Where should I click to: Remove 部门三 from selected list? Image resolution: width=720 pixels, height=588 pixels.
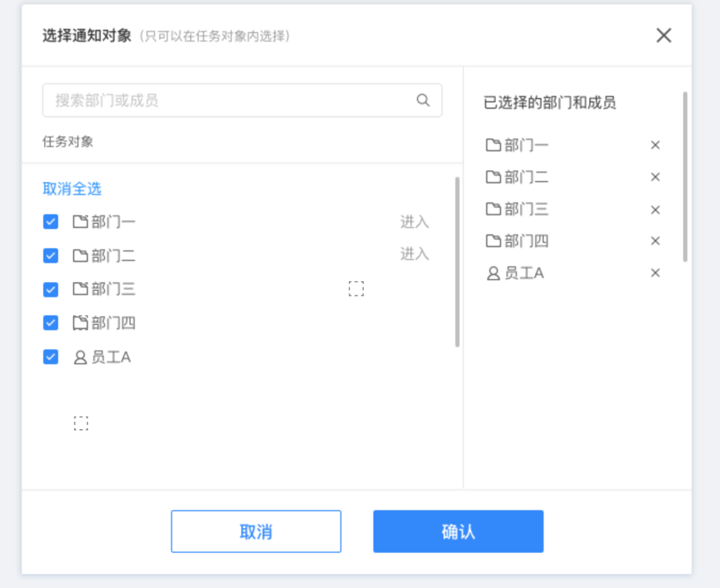(656, 210)
